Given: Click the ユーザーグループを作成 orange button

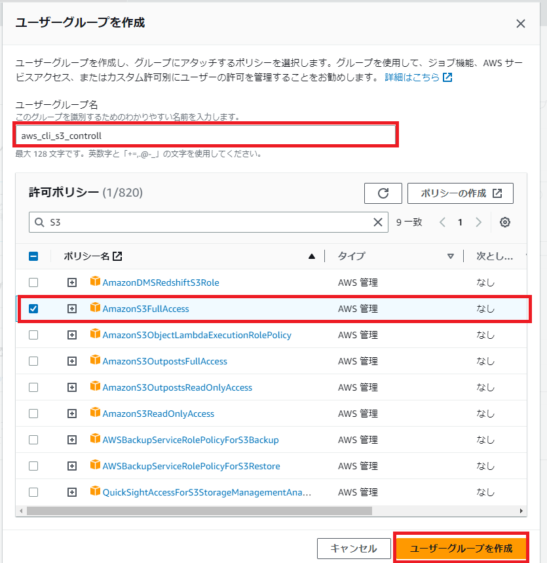Looking at the screenshot, I should 461,548.
